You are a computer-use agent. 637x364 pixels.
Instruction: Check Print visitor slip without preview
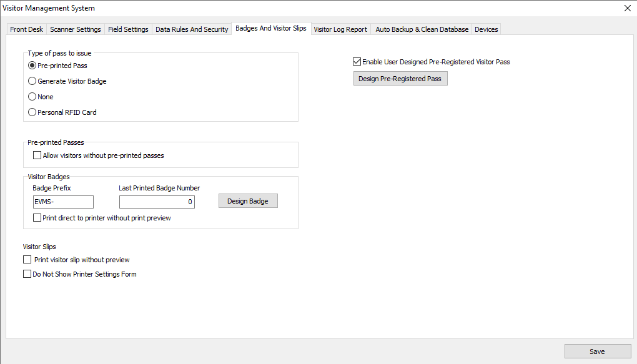tap(27, 260)
